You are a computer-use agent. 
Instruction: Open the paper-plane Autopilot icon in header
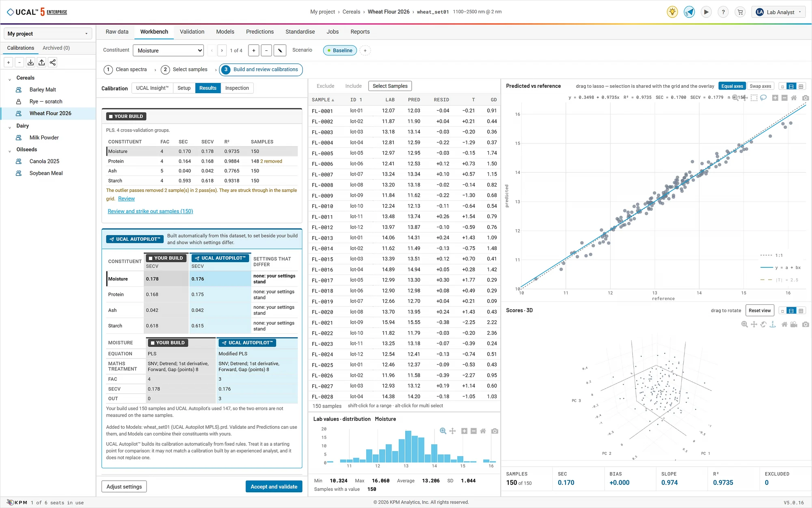689,12
